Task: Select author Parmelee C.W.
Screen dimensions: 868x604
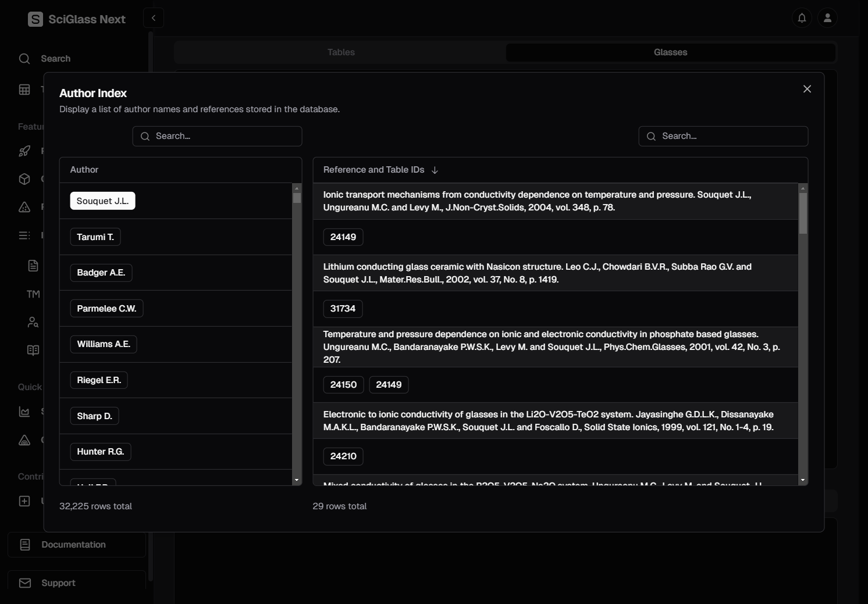Action: pyautogui.click(x=106, y=309)
